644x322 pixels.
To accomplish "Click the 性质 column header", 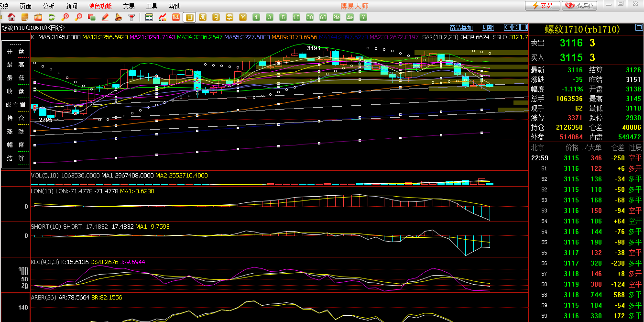I will coord(635,147).
